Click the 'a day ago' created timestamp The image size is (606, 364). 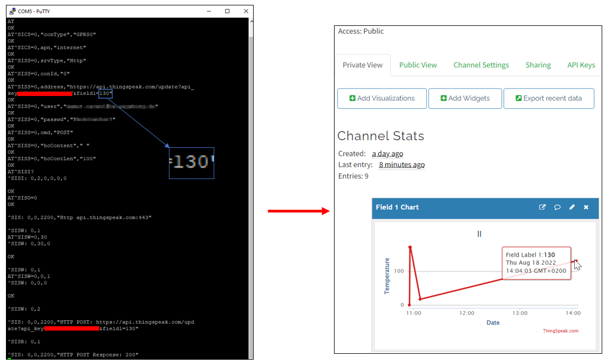[x=387, y=154]
